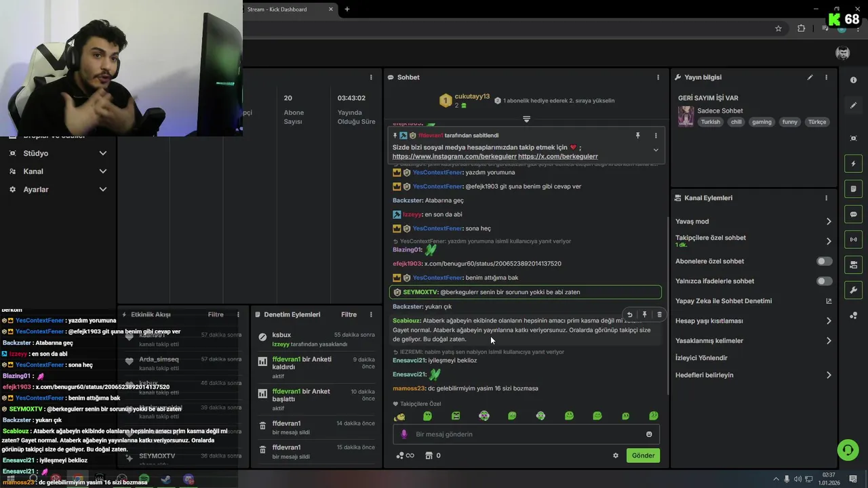Click Steam icon in the Windows taskbar
The image size is (868, 488).
click(165, 479)
